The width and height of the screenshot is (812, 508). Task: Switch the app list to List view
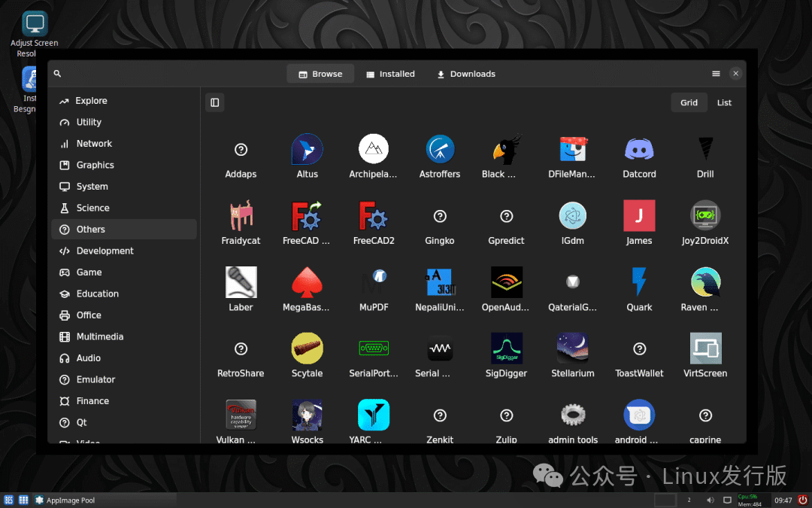pyautogui.click(x=724, y=102)
